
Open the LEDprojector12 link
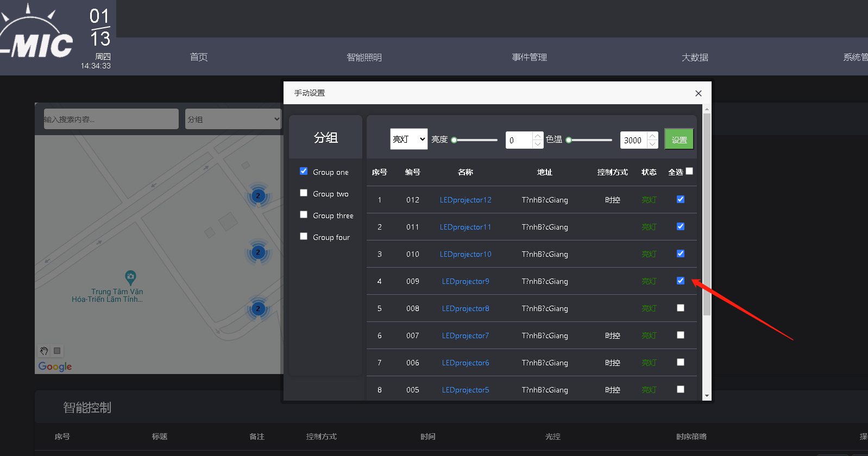(x=466, y=200)
